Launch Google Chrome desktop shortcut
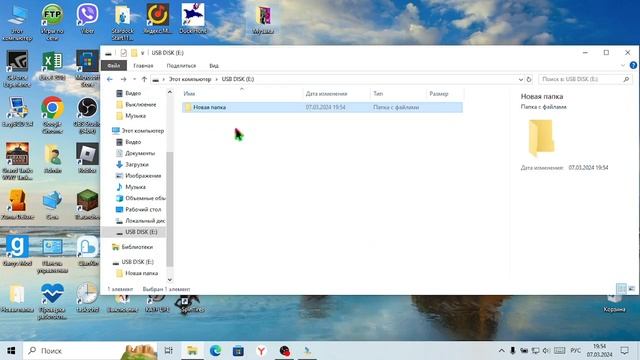 52,115
